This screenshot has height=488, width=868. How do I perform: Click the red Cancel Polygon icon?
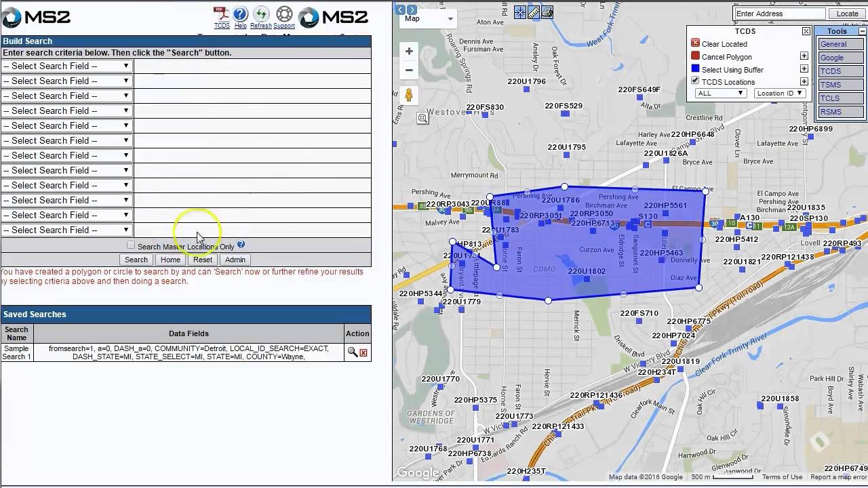(695, 56)
